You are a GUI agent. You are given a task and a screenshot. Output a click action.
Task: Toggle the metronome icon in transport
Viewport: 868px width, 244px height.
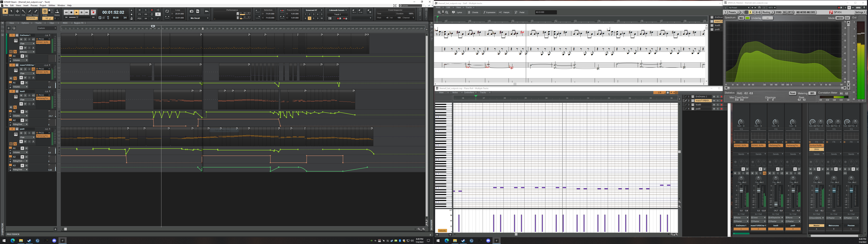click(131, 18)
